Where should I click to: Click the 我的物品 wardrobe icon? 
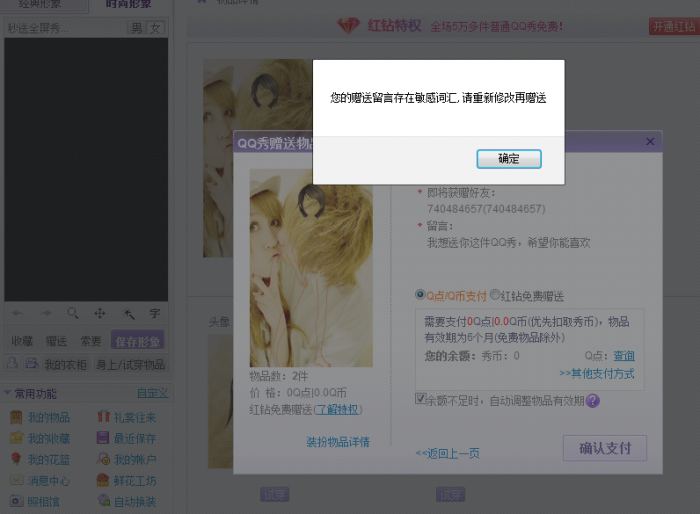coord(16,417)
